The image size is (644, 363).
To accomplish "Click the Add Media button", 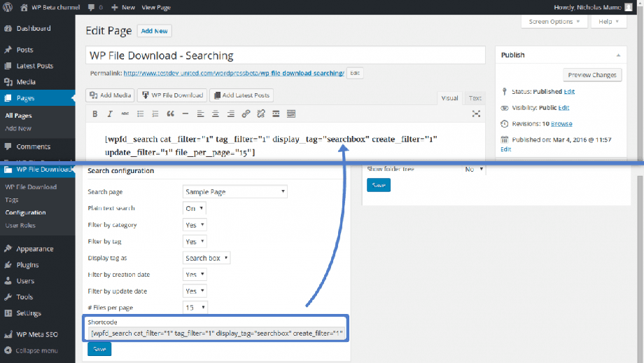I will click(110, 95).
